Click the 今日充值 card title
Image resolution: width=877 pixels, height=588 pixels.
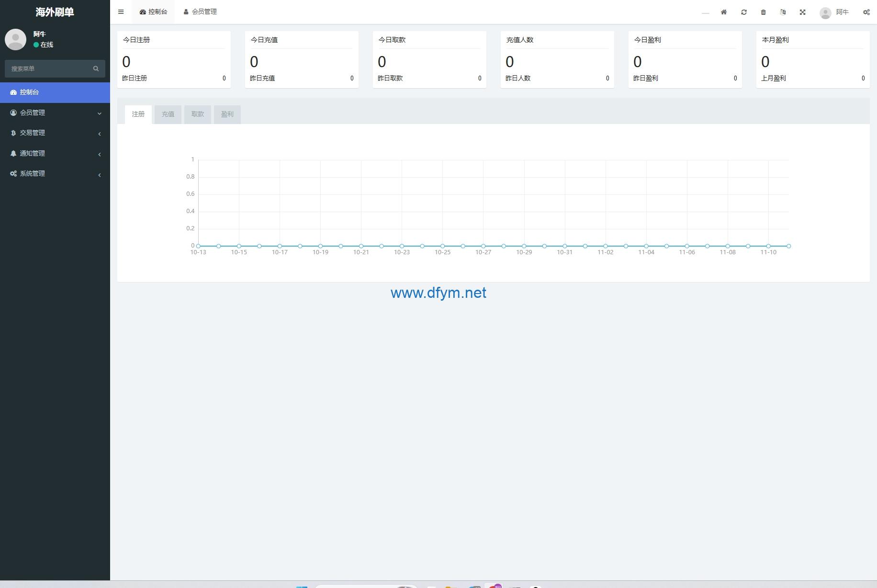(264, 40)
